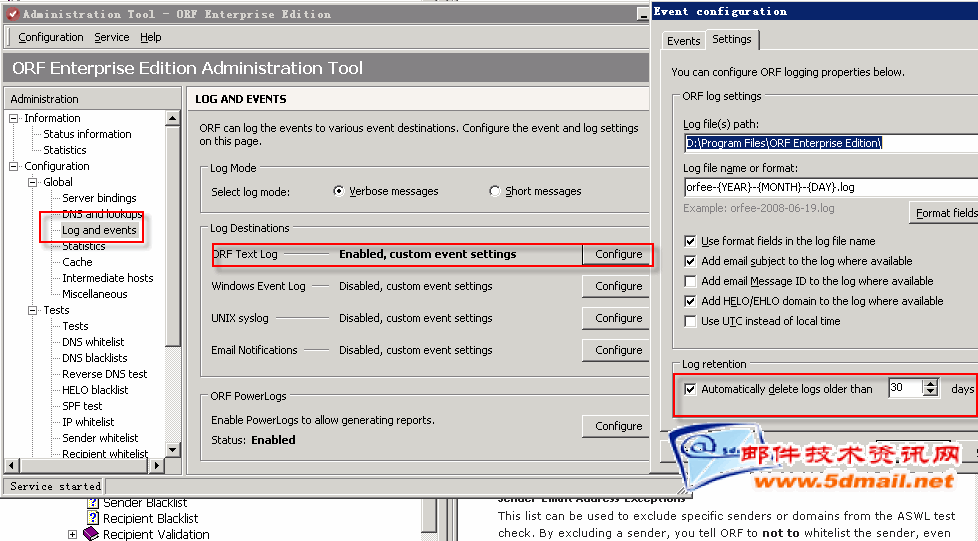Uncheck Automatically delete logs older than
The height and width of the screenshot is (541, 978).
pyautogui.click(x=690, y=389)
